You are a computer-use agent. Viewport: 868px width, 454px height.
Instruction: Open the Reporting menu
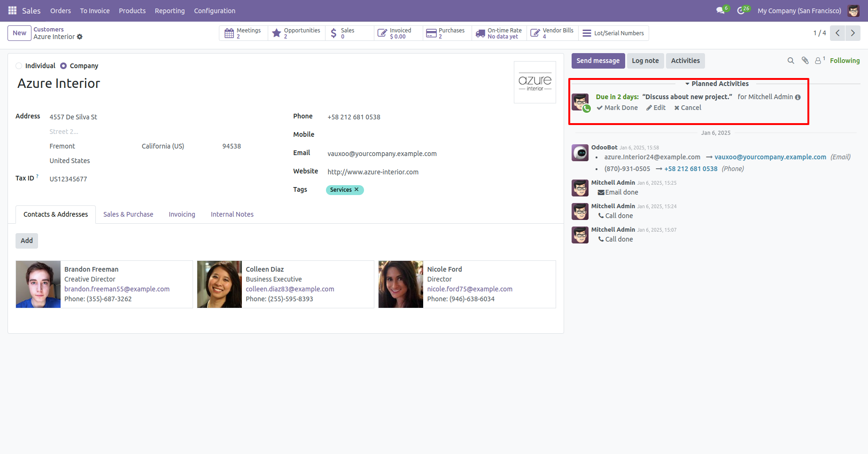tap(170, 11)
